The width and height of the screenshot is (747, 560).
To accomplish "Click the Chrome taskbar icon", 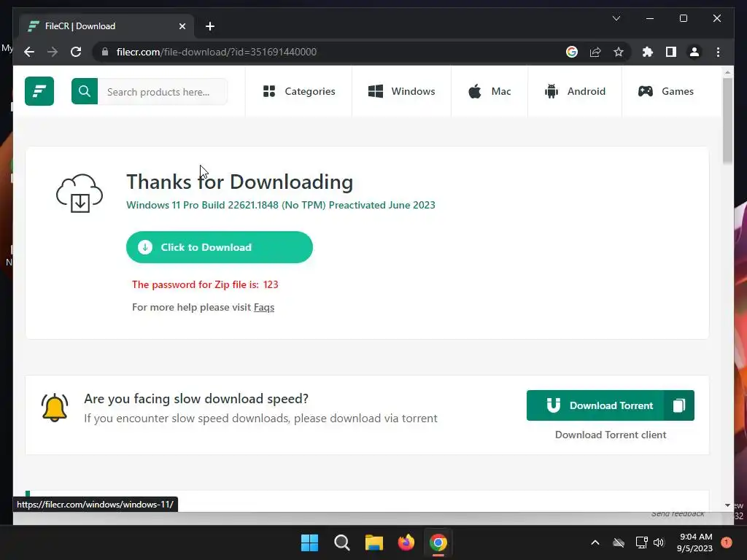I will [438, 542].
